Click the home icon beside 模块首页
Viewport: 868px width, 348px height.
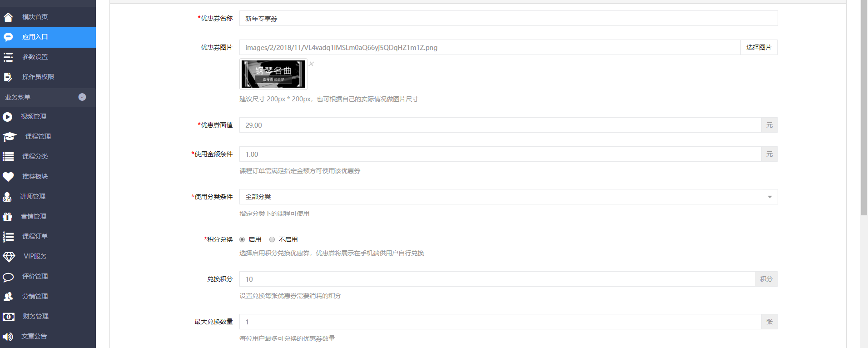click(x=8, y=17)
